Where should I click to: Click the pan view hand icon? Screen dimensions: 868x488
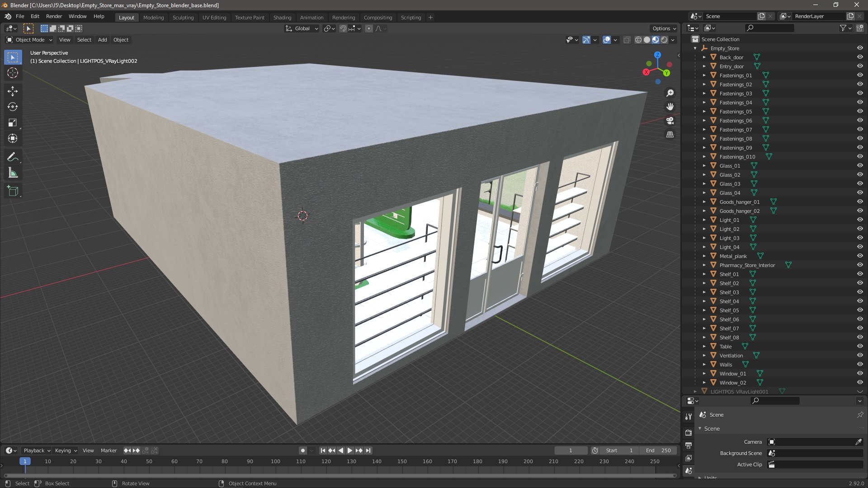coord(670,107)
